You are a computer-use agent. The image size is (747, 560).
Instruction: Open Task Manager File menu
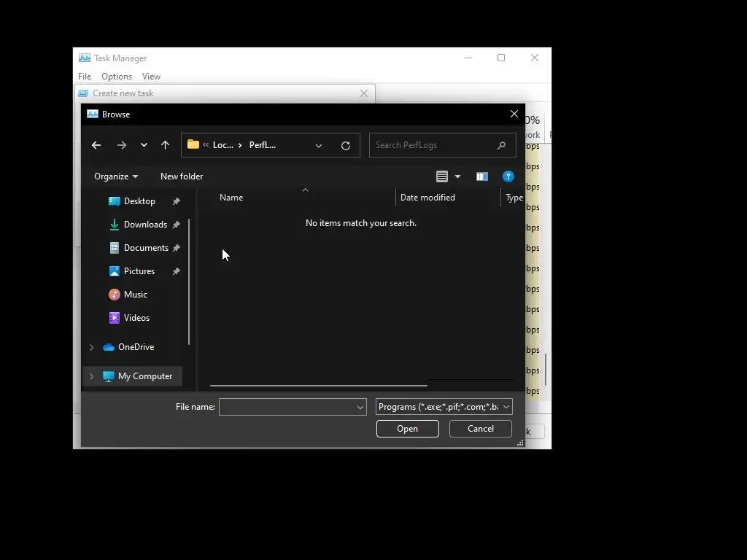85,76
